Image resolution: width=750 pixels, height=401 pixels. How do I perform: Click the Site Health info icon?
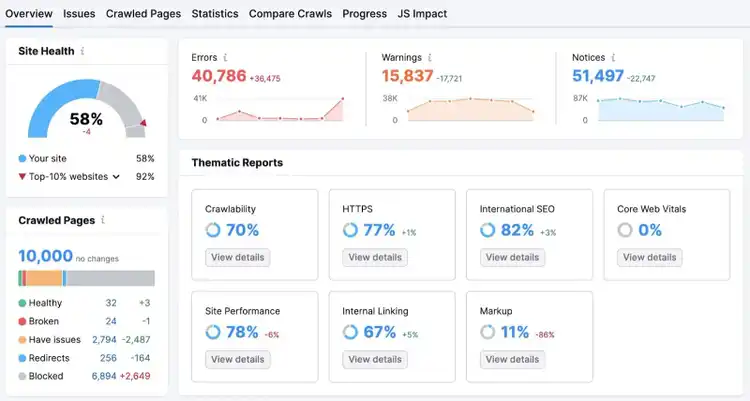click(x=83, y=51)
